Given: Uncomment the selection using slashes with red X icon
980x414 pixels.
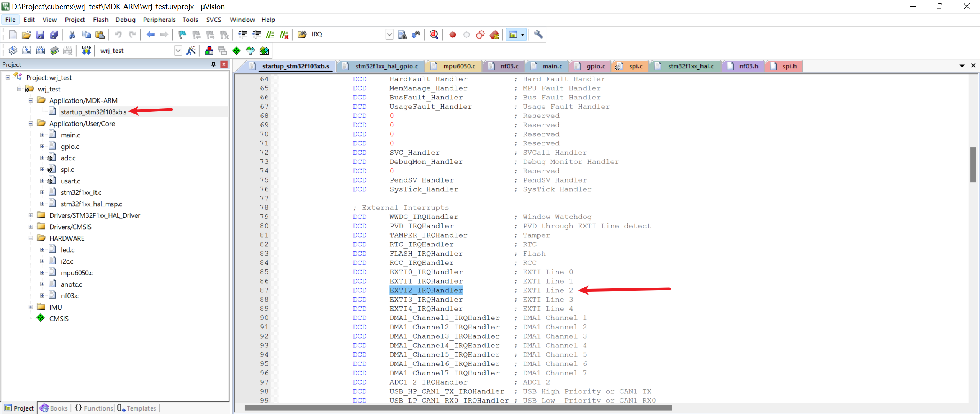Looking at the screenshot, I should [284, 34].
